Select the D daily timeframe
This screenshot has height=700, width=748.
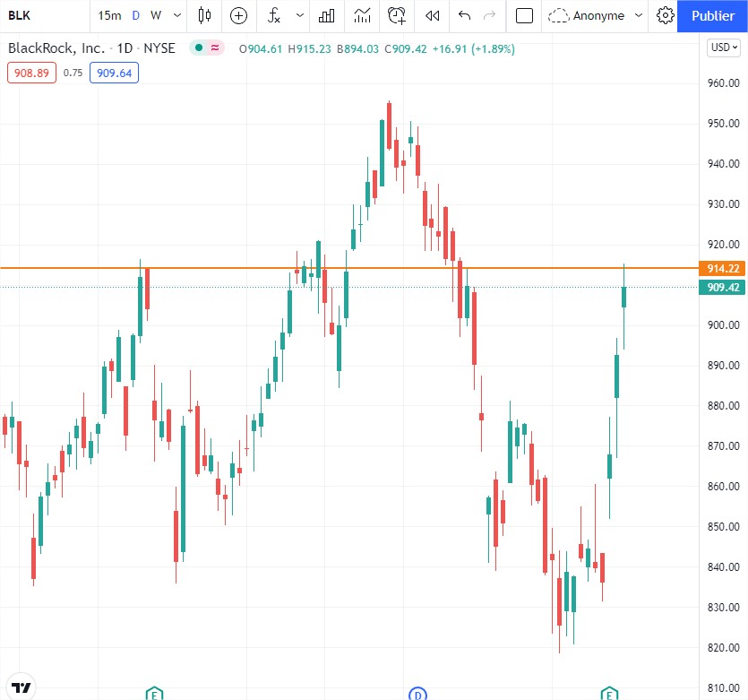136,16
